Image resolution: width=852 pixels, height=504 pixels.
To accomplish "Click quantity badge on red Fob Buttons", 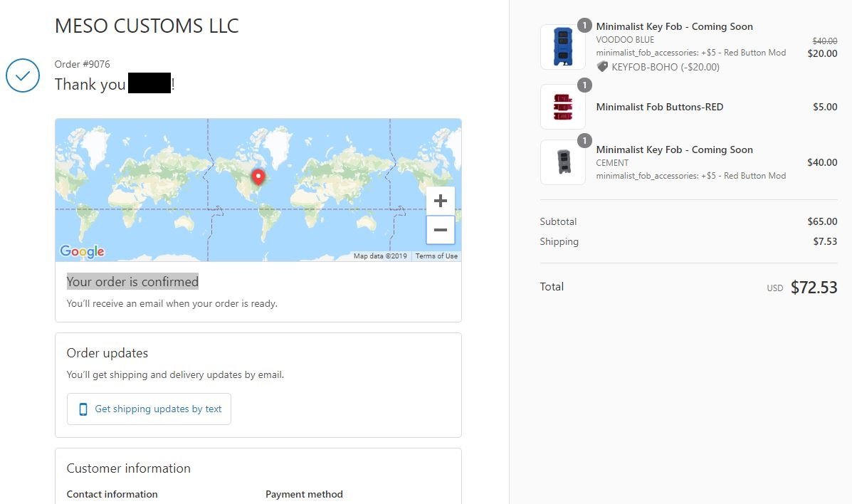I will click(584, 85).
